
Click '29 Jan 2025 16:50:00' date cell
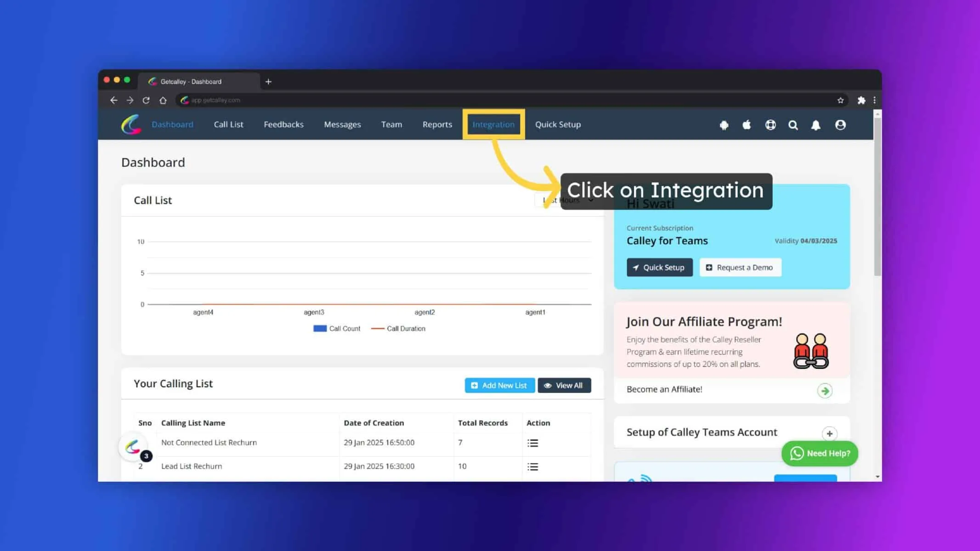click(x=379, y=443)
